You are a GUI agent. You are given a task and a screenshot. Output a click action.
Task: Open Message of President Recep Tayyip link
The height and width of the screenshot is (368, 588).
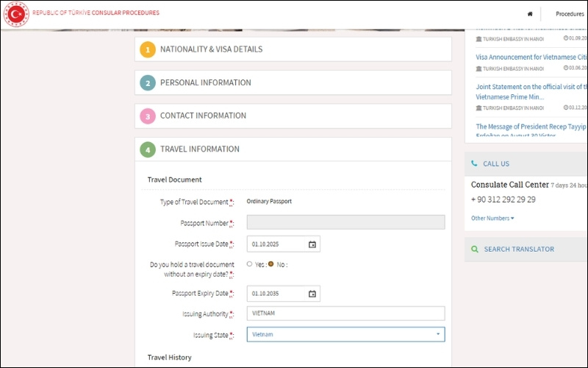tap(531, 127)
